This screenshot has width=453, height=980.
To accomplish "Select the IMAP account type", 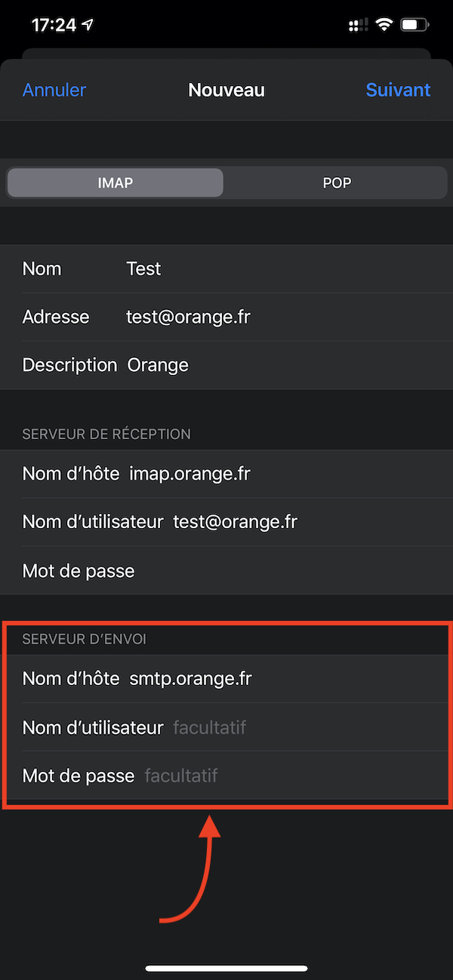I will coord(116,183).
